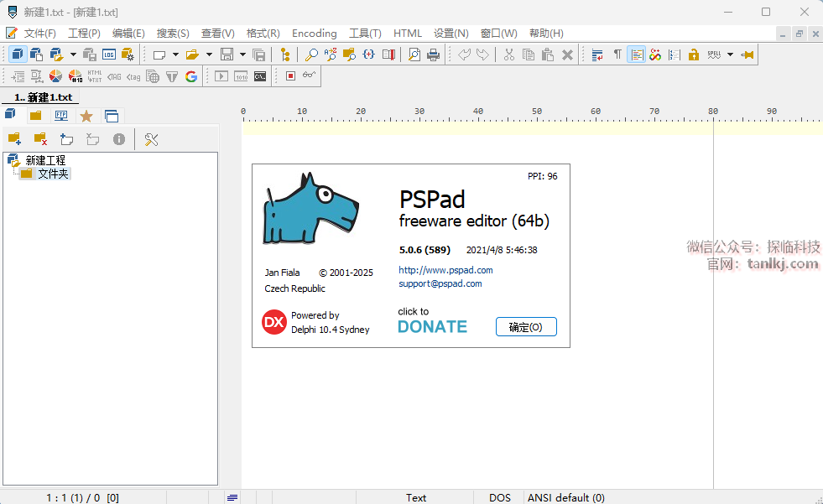
Task: Switch to the 新建1.txt document tab
Action: tap(44, 97)
